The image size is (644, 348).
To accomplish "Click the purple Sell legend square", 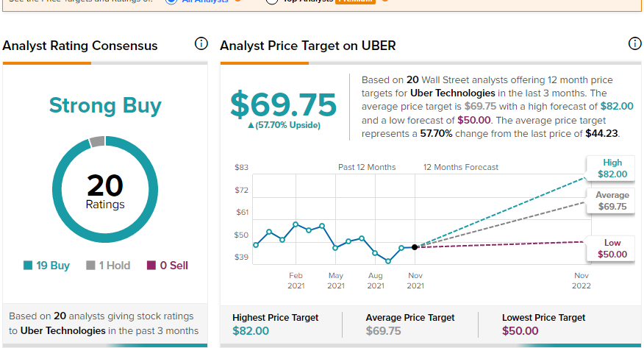I will (151, 266).
